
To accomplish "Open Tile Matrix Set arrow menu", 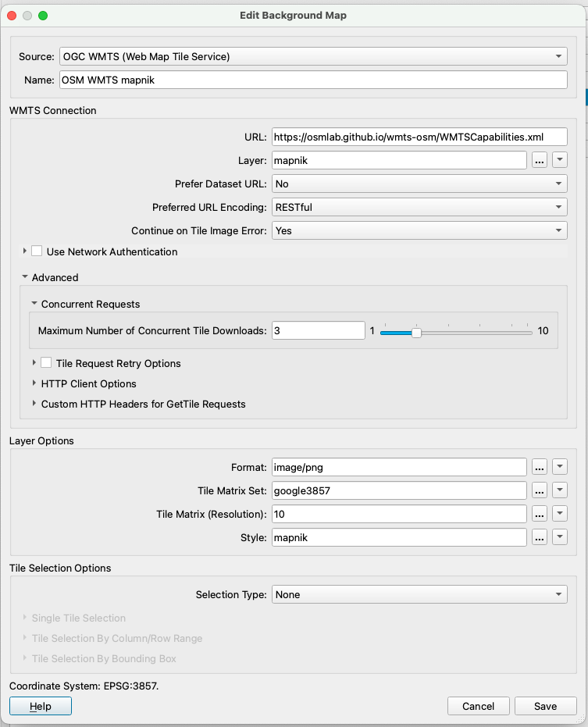I will coord(560,490).
